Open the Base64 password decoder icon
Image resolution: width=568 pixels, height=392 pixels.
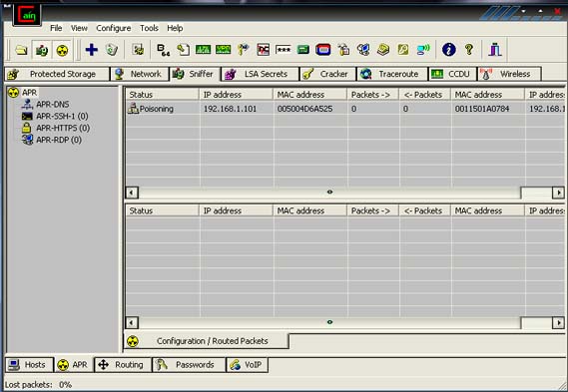pos(164,50)
